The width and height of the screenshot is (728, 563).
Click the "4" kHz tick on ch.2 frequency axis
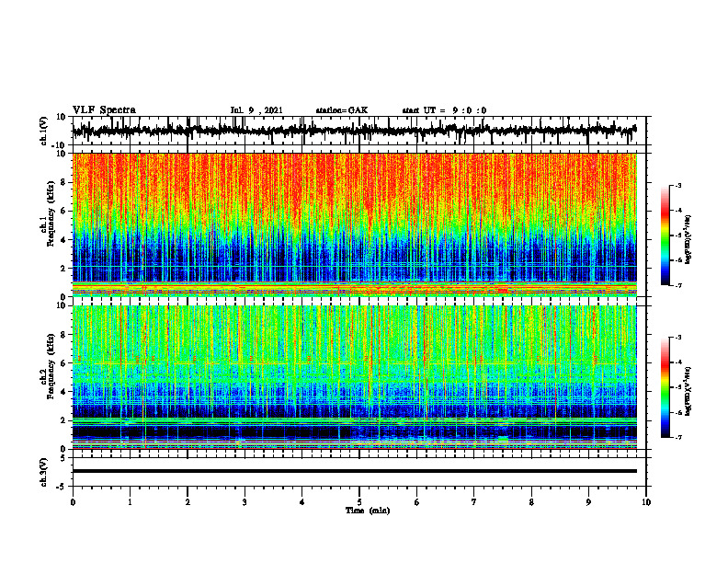[63, 392]
